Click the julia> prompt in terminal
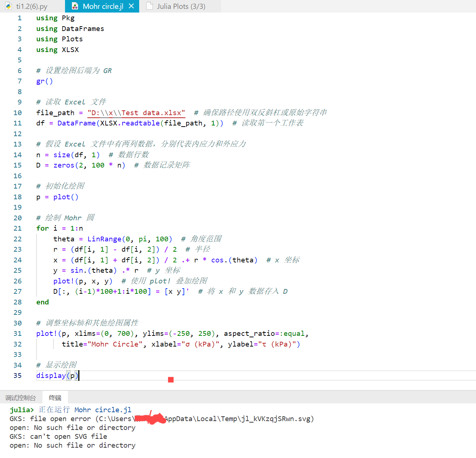 pyautogui.click(x=22, y=410)
